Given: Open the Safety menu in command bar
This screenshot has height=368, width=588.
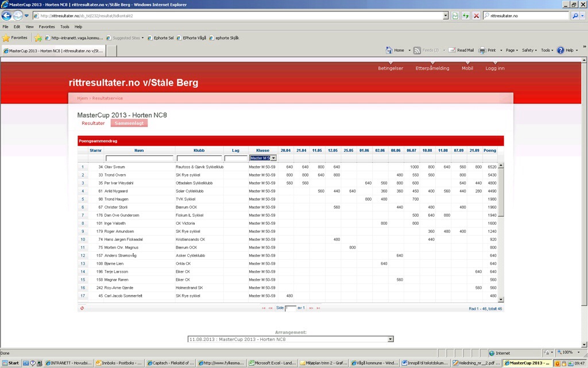Looking at the screenshot, I should 528,51.
